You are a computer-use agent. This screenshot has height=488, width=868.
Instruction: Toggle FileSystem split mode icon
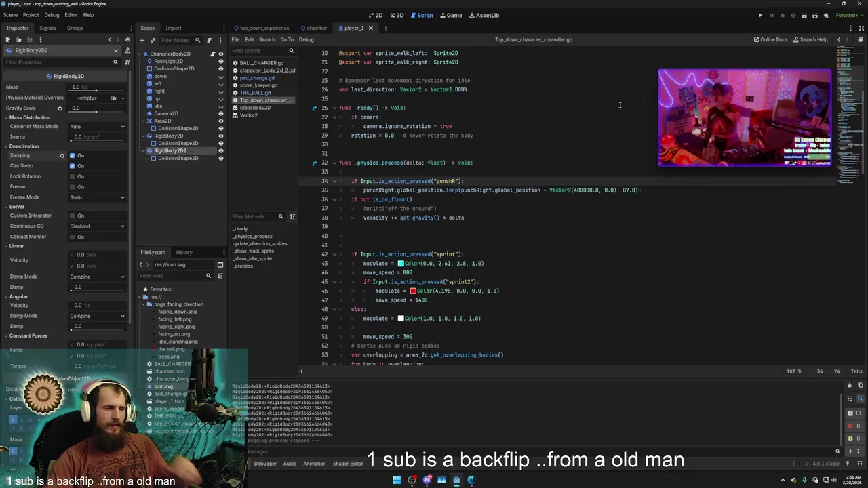tap(220, 264)
